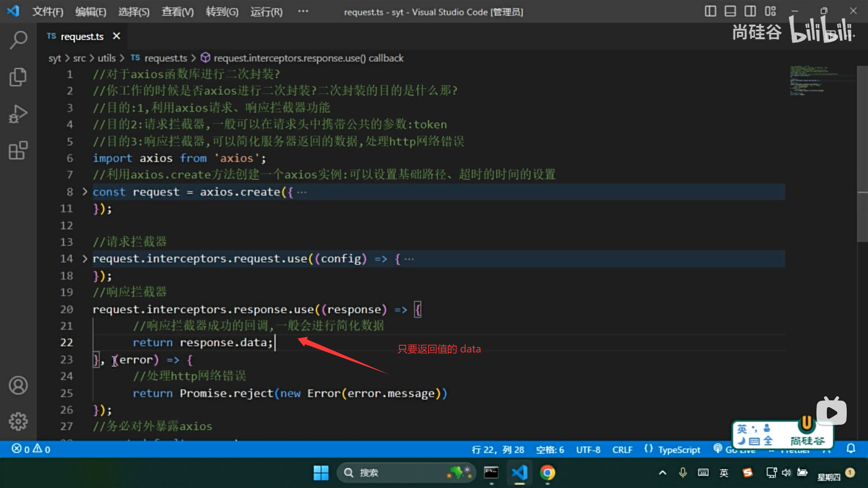Open Chrome from the Windows taskbar
The width and height of the screenshot is (868, 488).
[547, 473]
